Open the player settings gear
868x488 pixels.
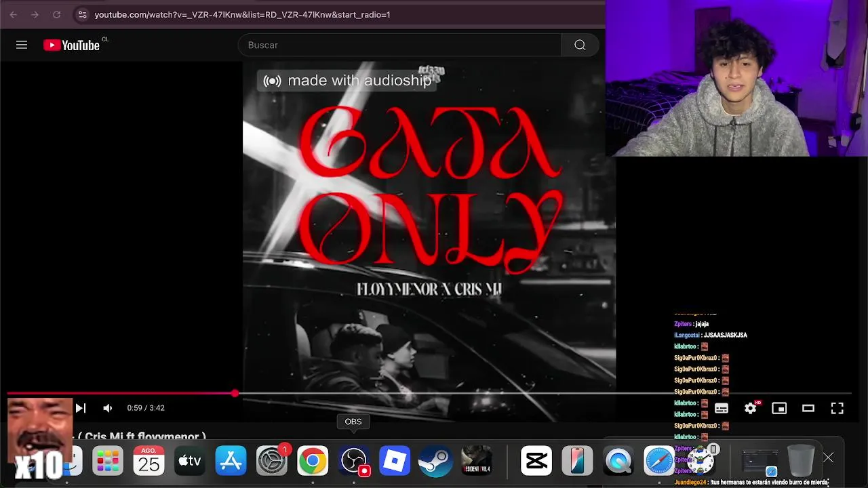(x=750, y=408)
